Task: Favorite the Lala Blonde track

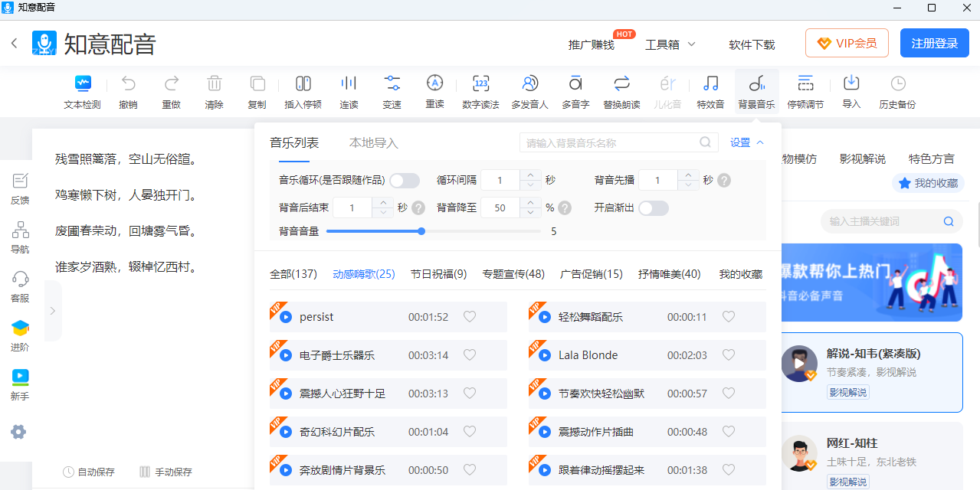Action: tap(729, 355)
